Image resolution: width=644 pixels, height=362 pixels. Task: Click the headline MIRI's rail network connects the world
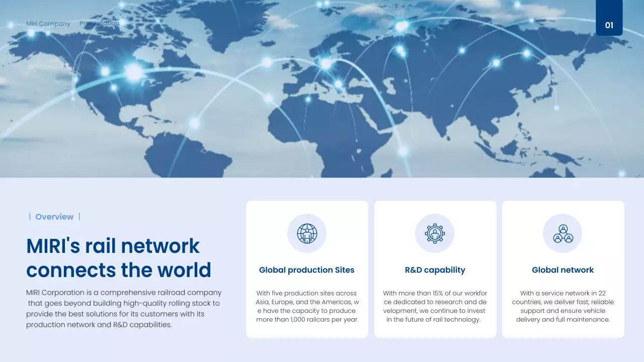(x=119, y=258)
